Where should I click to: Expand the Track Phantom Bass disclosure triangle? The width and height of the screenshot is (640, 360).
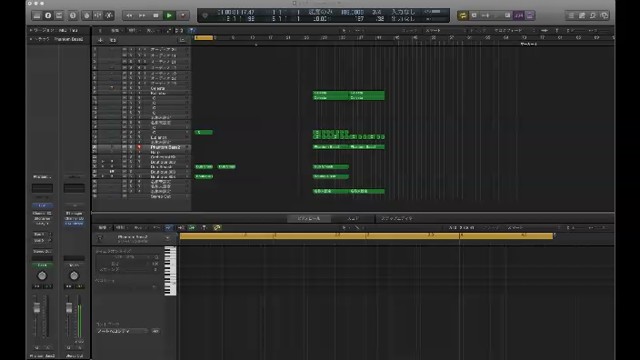point(31,39)
